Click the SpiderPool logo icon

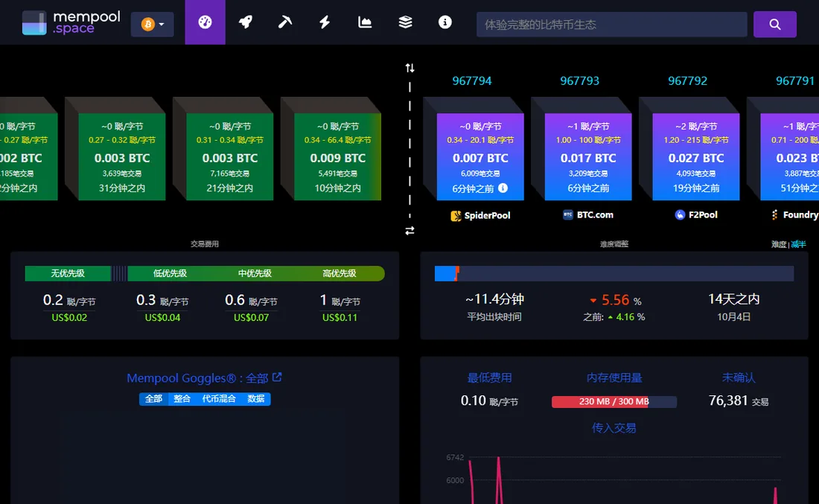456,216
